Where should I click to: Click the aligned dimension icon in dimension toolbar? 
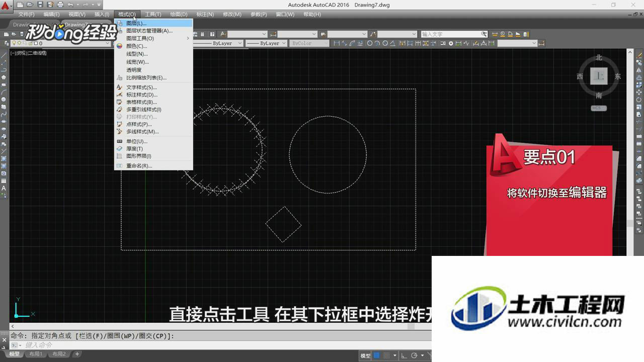[x=344, y=43]
